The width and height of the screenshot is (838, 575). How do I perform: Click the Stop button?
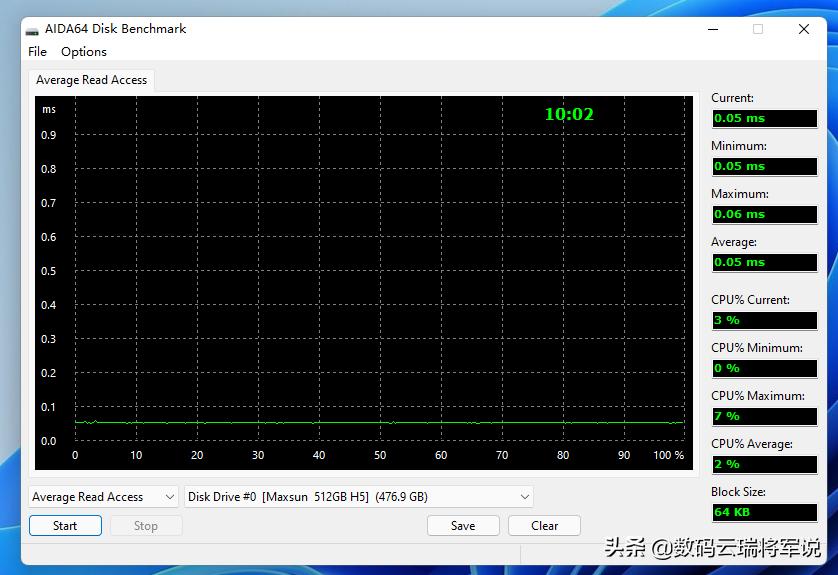[x=146, y=526]
